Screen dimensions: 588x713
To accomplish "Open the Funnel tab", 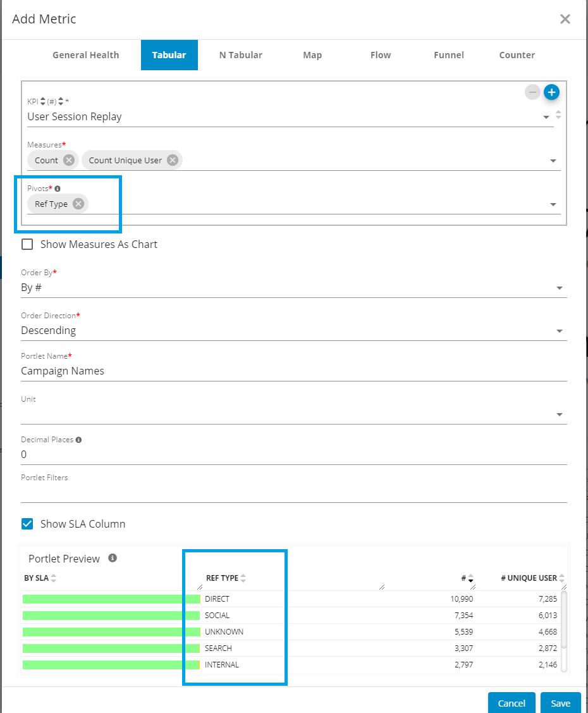I will [448, 55].
